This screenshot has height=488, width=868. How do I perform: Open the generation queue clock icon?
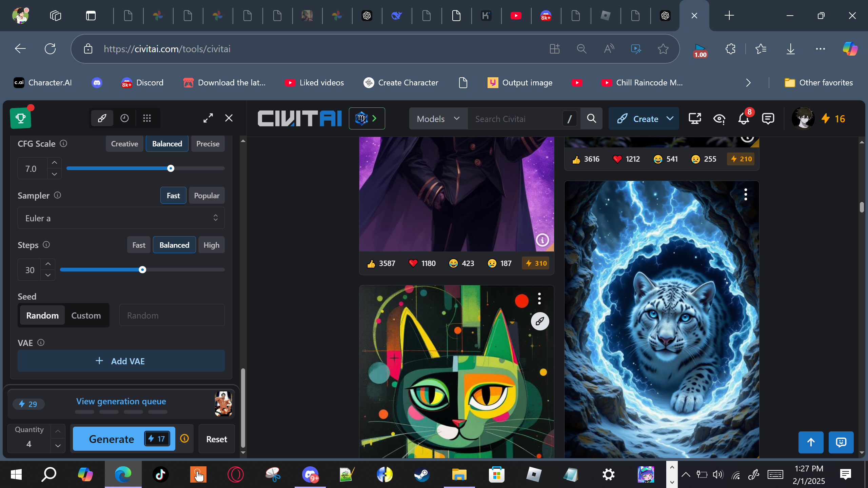tap(124, 118)
